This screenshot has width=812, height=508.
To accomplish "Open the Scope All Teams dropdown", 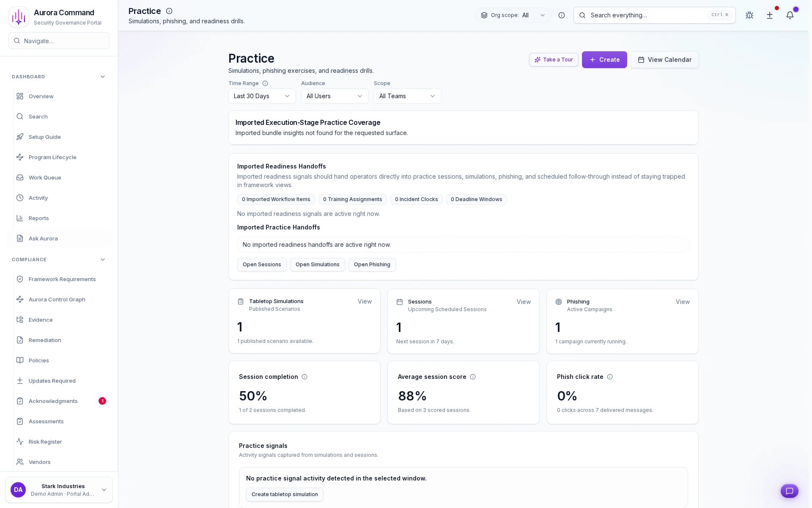I will click(x=407, y=96).
